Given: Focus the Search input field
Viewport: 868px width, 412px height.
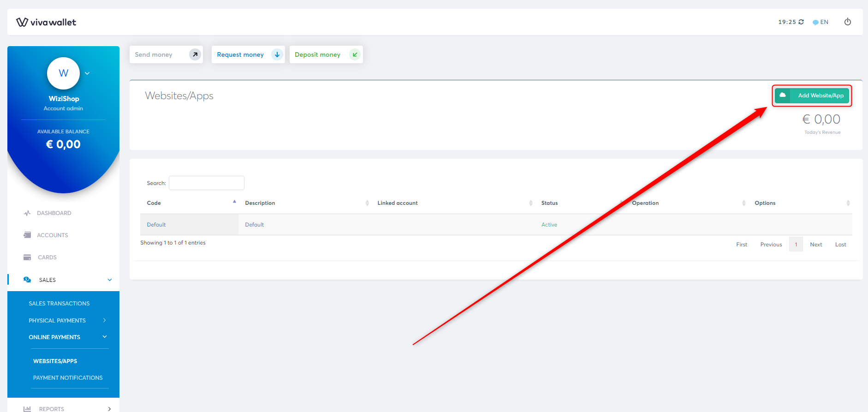Looking at the screenshot, I should click(x=207, y=183).
